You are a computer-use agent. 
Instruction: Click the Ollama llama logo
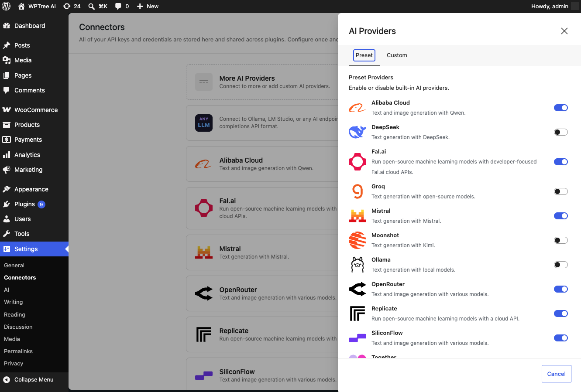(x=358, y=265)
